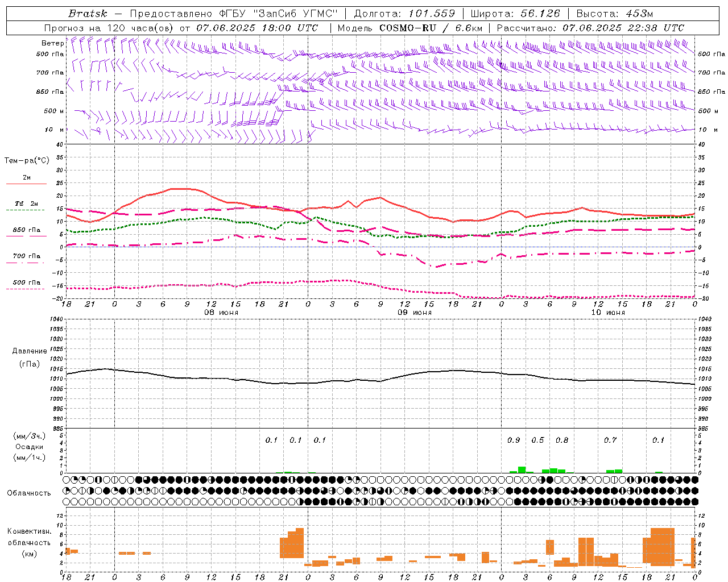The image size is (728, 582).
Task: Click the date label 08 июня
Action: (x=221, y=312)
